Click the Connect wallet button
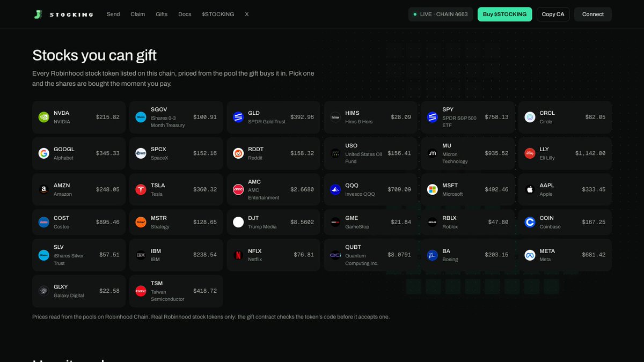Screen dimensions: 644x362 coord(593,14)
